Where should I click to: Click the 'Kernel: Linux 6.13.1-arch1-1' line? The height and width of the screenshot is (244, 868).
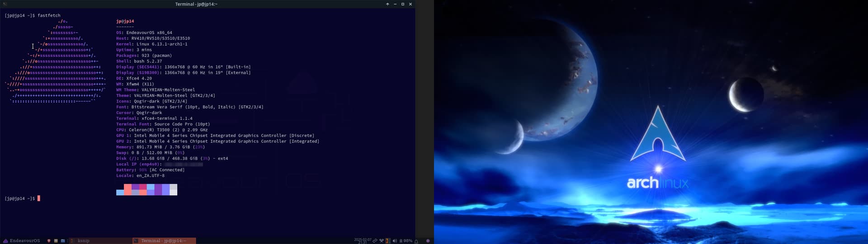click(152, 44)
